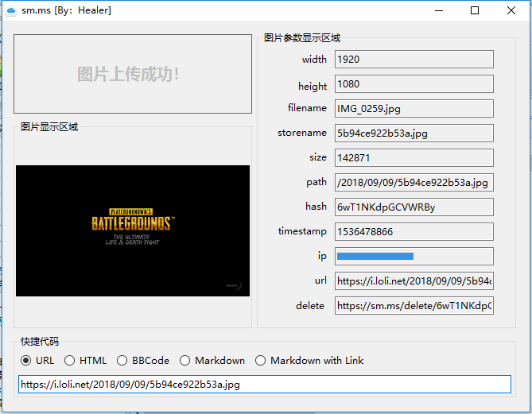Click the quick code URL output field
This screenshot has width=532, height=414.
coord(265,384)
